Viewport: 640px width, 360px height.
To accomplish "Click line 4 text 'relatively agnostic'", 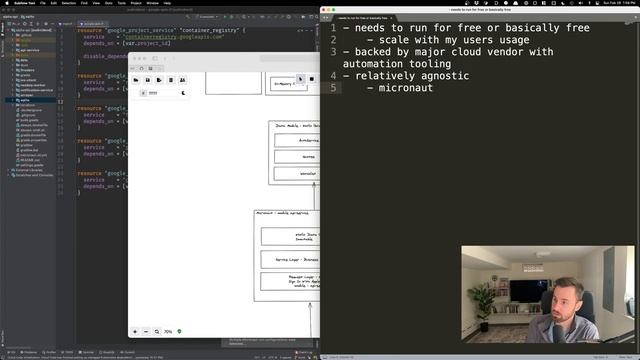I will point(412,76).
